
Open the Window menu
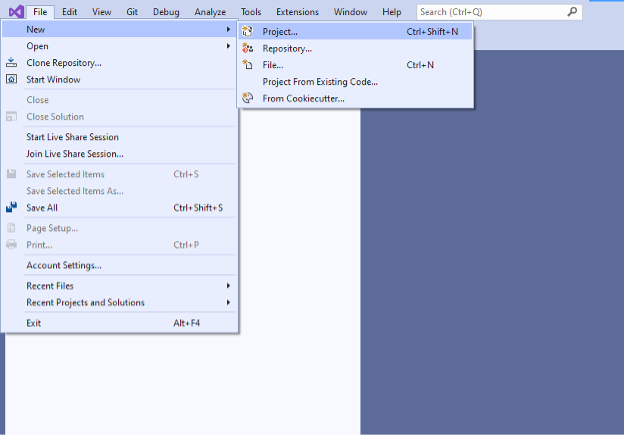(350, 12)
